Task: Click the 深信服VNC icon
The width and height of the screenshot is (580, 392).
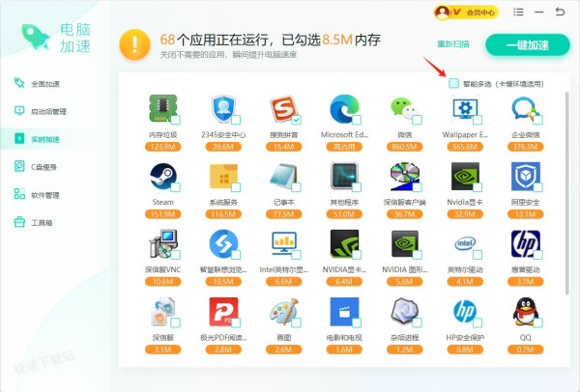Action: tap(162, 243)
